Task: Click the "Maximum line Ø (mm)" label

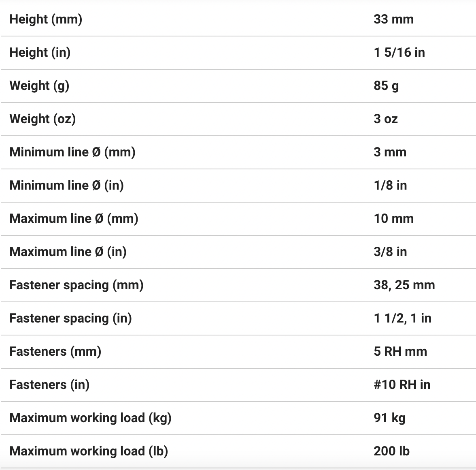Action: coord(74,218)
